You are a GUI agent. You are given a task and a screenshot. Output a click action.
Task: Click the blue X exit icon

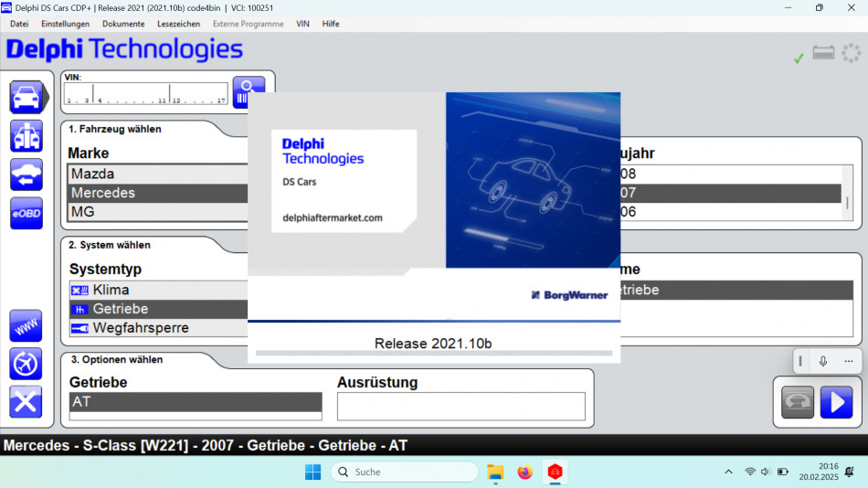(x=26, y=402)
